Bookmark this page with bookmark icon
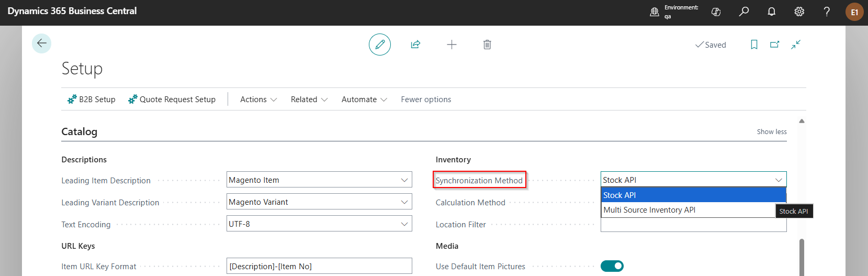This screenshot has width=868, height=276. [x=754, y=45]
